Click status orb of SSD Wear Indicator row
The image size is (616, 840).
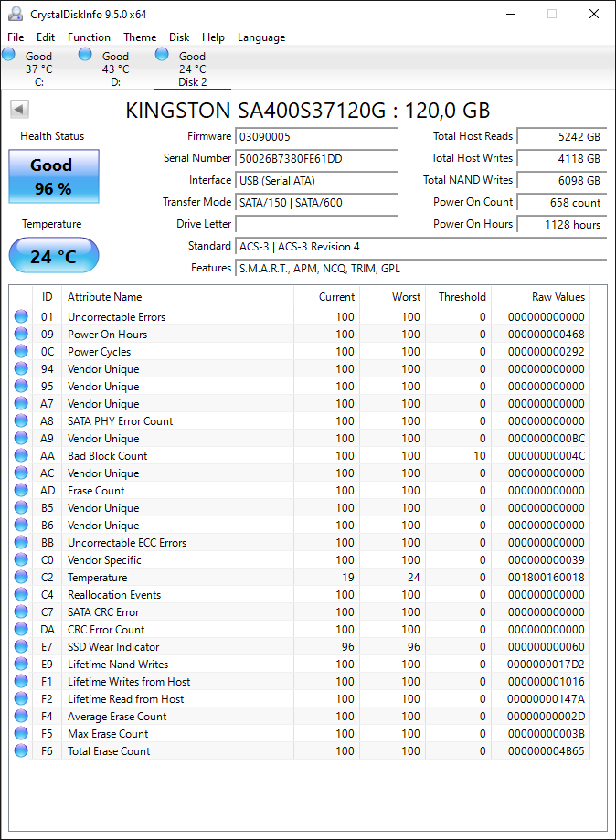[x=21, y=646]
